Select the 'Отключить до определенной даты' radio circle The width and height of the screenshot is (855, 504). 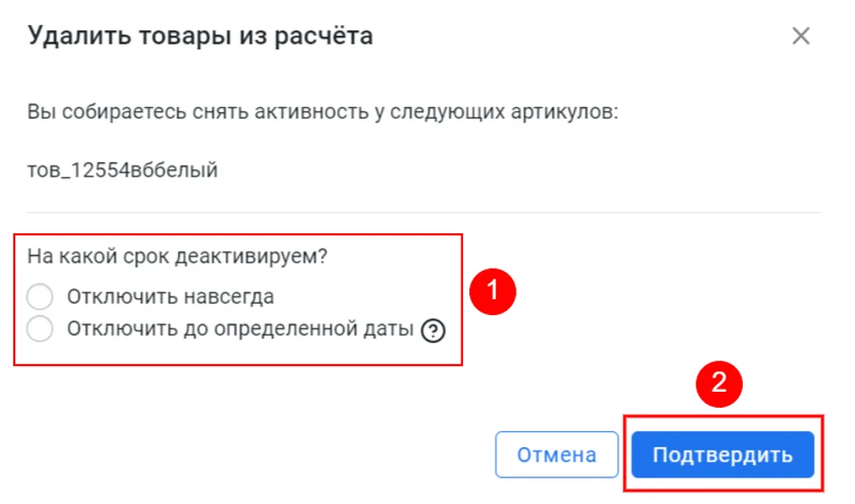click(x=40, y=329)
